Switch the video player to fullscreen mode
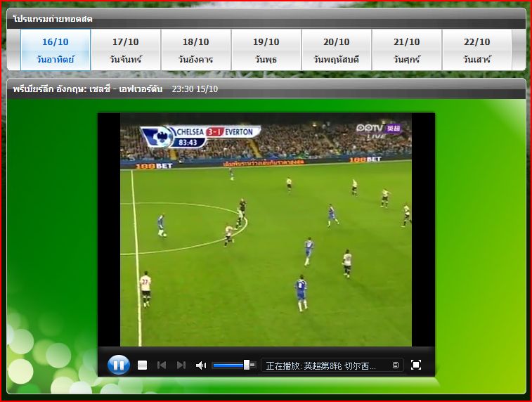The height and width of the screenshot is (402, 532). pyautogui.click(x=415, y=365)
